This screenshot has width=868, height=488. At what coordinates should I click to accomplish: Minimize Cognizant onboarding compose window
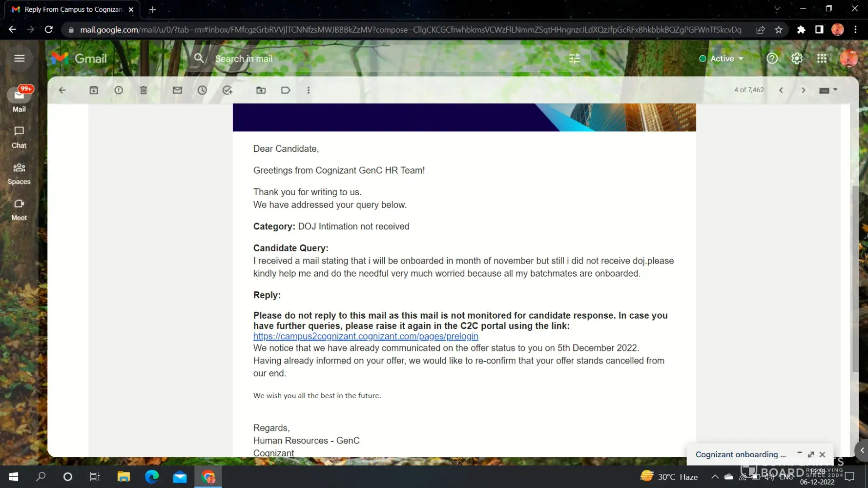coord(800,454)
